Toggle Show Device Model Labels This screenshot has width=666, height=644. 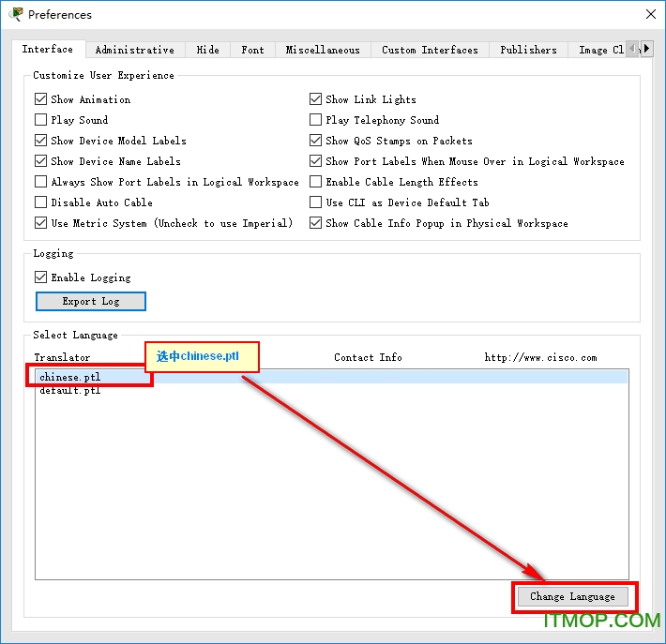(40, 141)
